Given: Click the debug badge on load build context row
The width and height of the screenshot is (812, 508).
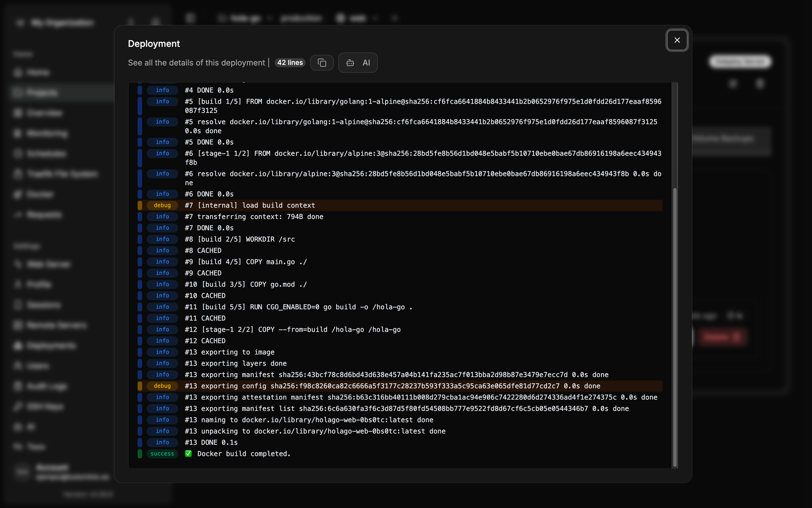Looking at the screenshot, I should point(162,205).
